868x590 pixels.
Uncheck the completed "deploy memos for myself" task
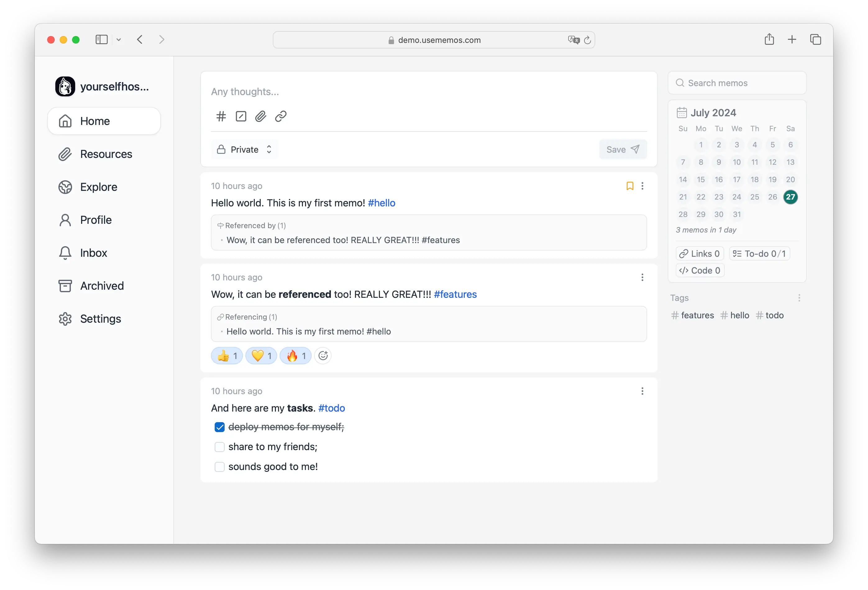tap(220, 427)
